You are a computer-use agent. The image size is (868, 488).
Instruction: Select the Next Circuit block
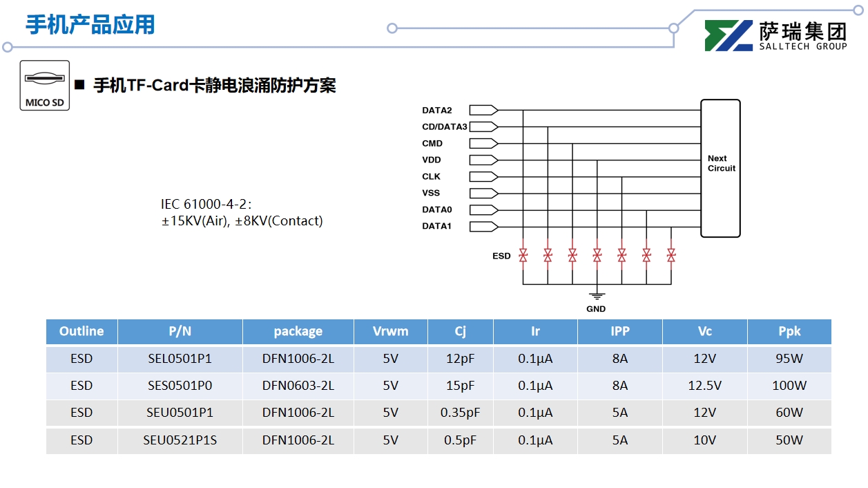[x=720, y=168]
